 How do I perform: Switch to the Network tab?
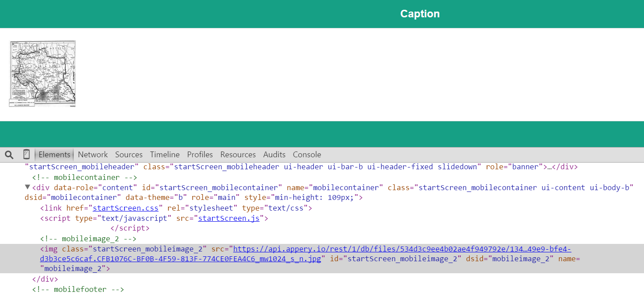[x=93, y=155]
